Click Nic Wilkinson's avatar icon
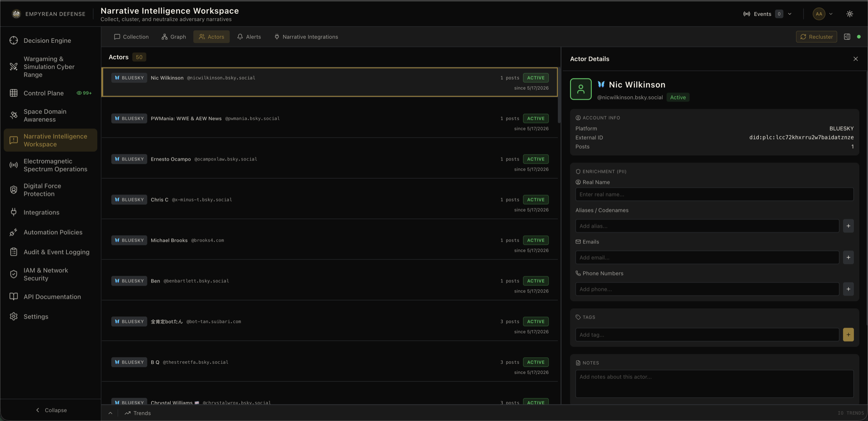This screenshot has height=421, width=868. pyautogui.click(x=581, y=89)
